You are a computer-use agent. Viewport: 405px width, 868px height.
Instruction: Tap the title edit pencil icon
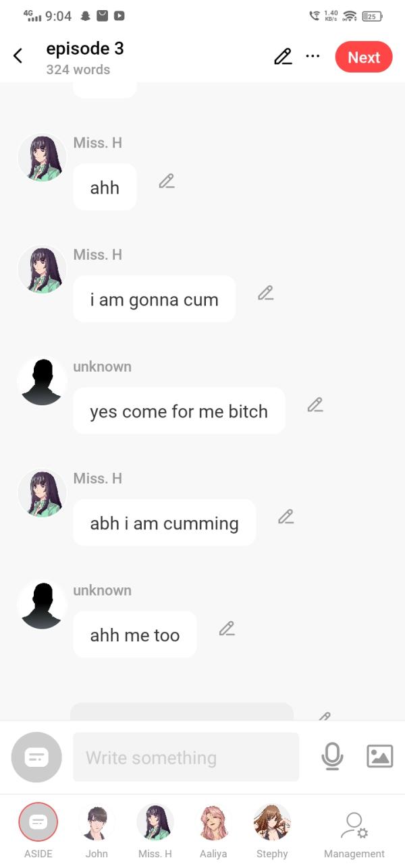[283, 57]
